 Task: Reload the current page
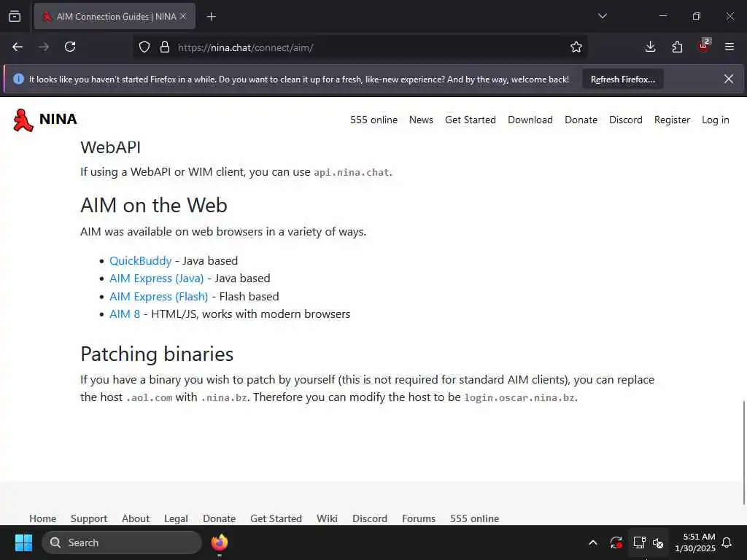[70, 47]
